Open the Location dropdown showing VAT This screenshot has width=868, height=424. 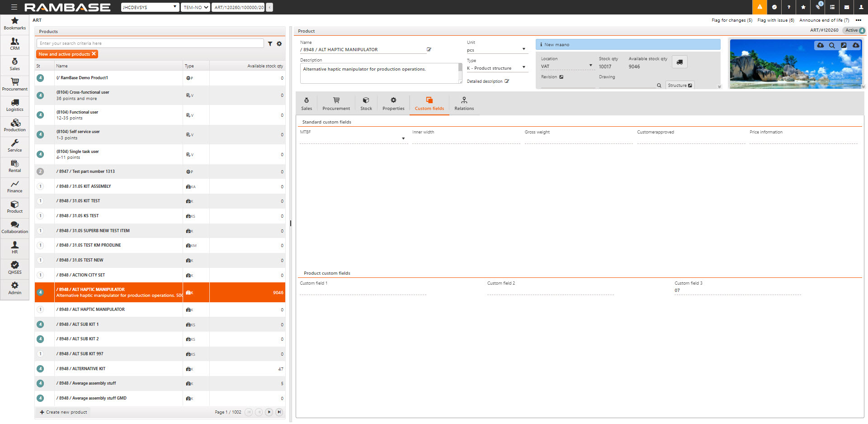coord(590,66)
